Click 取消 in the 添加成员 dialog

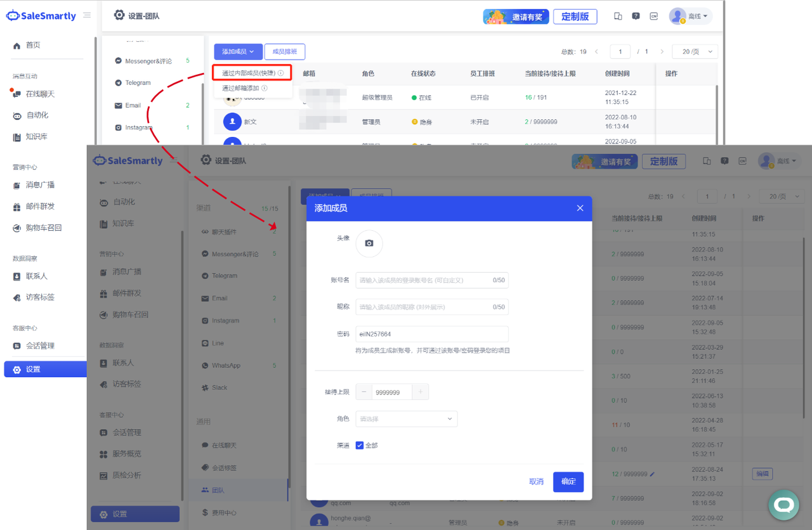point(536,482)
